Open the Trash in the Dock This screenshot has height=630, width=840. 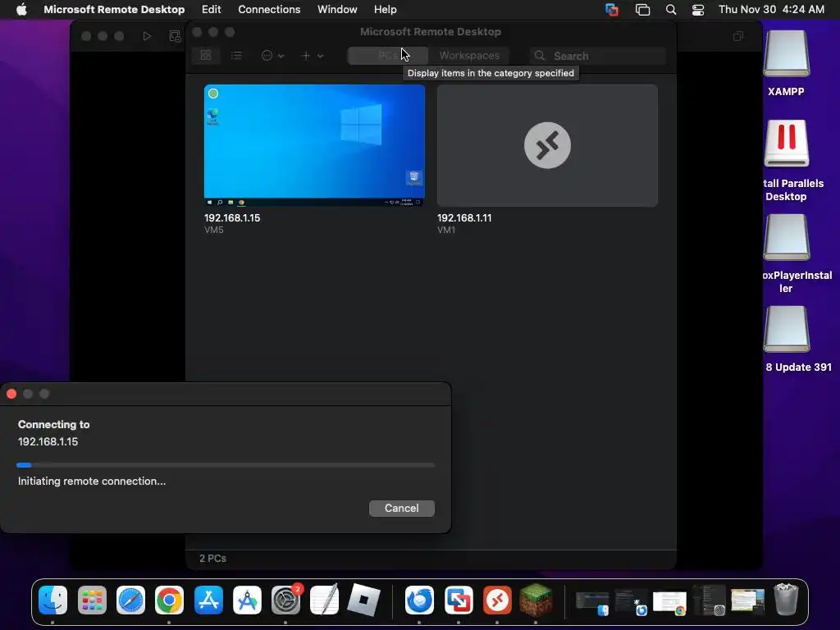point(787,600)
